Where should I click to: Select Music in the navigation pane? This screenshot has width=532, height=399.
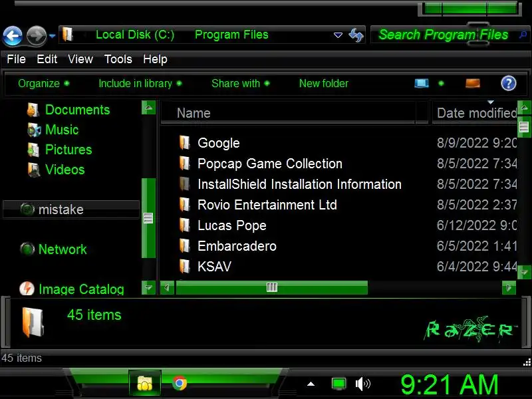pos(62,130)
